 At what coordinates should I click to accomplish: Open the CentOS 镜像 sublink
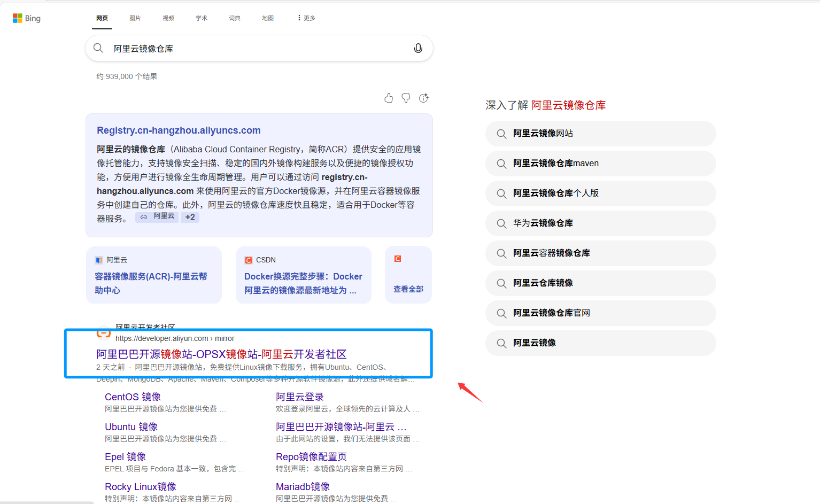(x=133, y=397)
